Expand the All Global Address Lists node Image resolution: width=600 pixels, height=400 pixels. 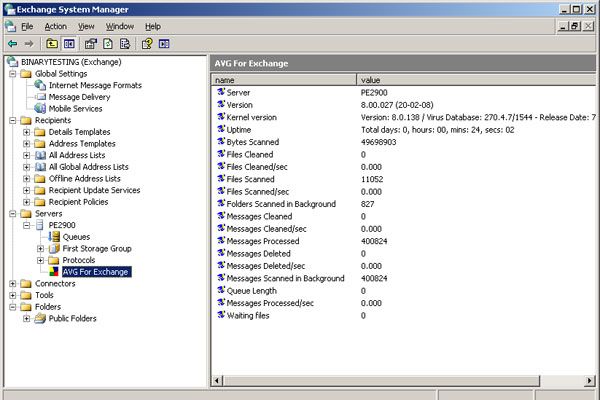pyautogui.click(x=26, y=167)
